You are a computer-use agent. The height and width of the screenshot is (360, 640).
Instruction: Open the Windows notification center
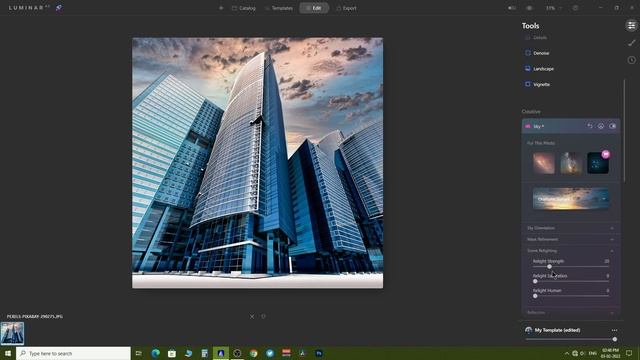(x=629, y=353)
